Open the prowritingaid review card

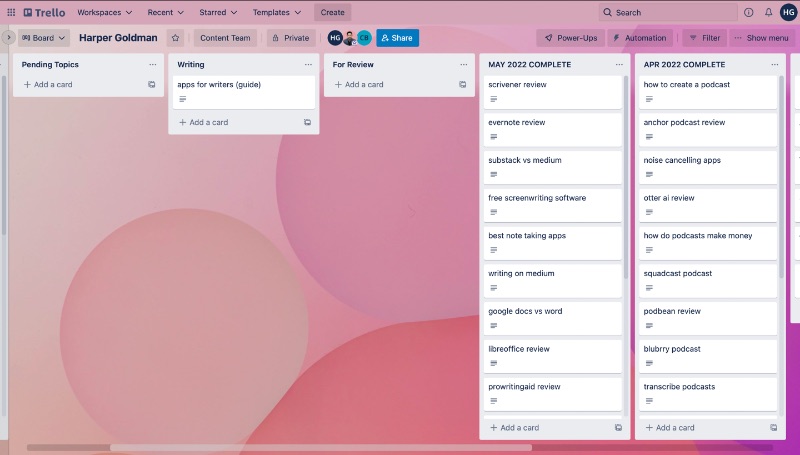click(x=553, y=394)
